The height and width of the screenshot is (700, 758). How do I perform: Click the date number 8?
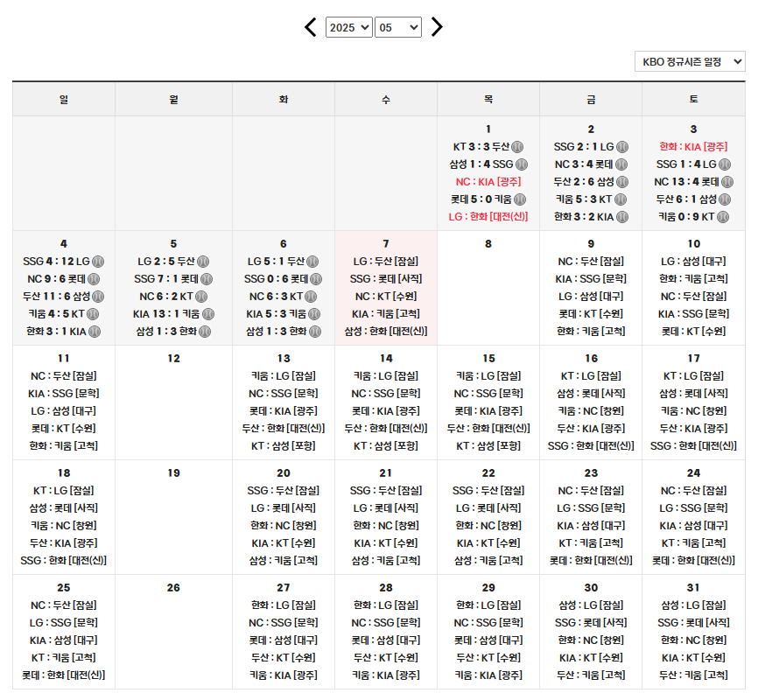(x=488, y=243)
